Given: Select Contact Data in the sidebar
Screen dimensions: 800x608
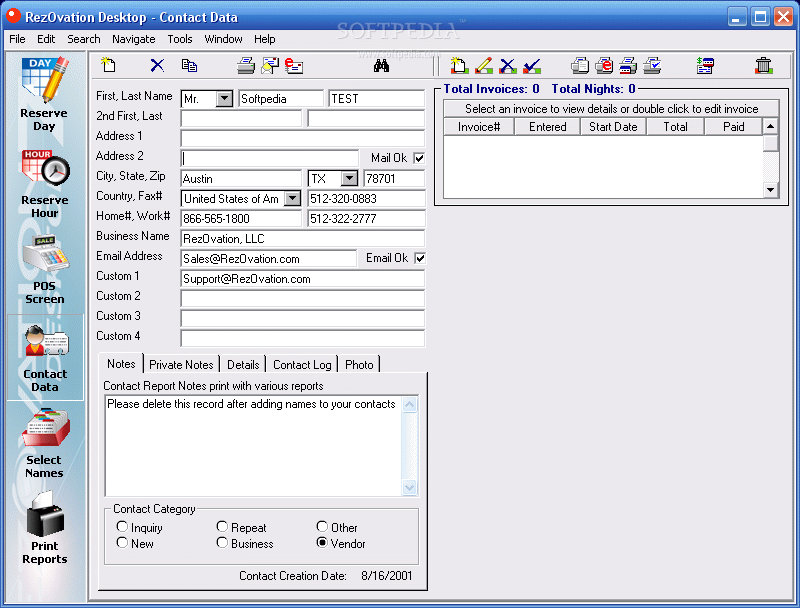Looking at the screenshot, I should (45, 358).
